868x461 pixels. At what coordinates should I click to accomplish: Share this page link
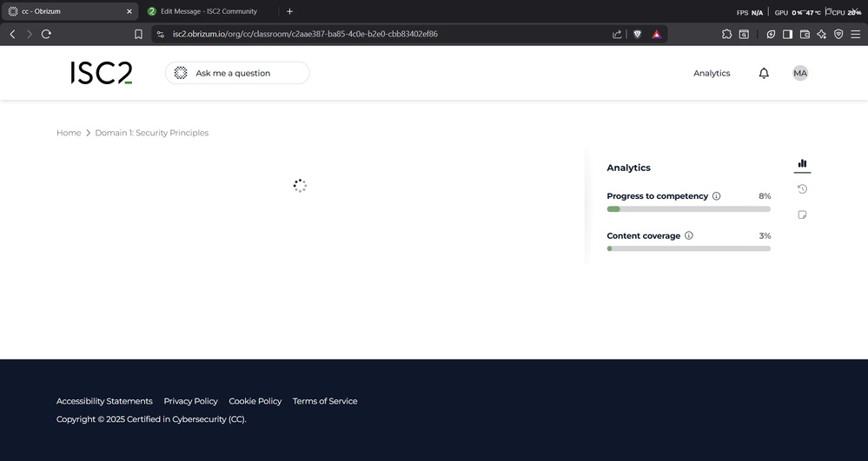tap(617, 35)
